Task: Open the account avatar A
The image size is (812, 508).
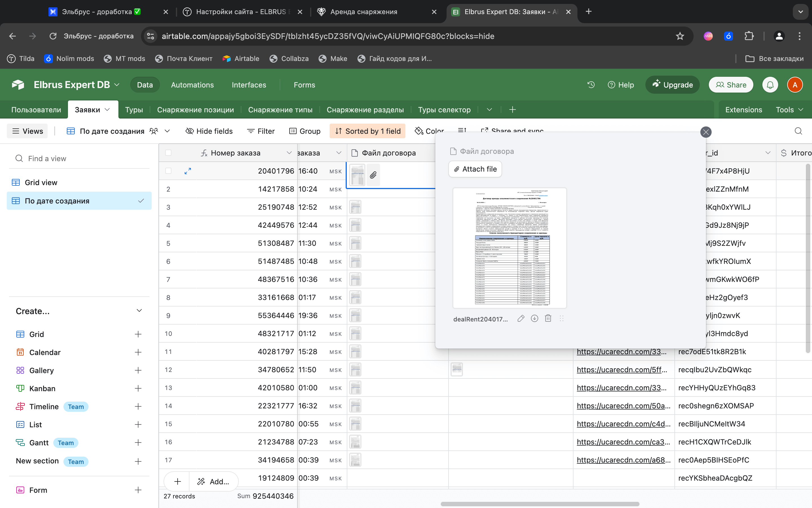Action: (x=795, y=85)
